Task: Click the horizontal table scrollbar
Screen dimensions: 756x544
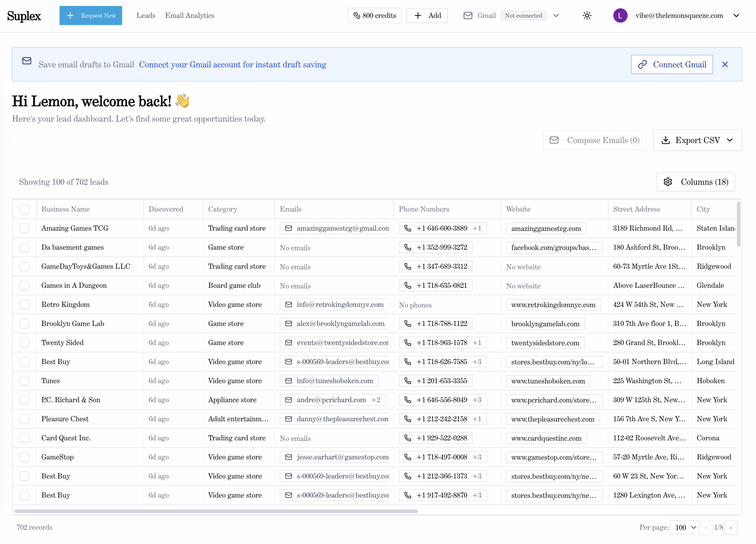Action: [216, 511]
